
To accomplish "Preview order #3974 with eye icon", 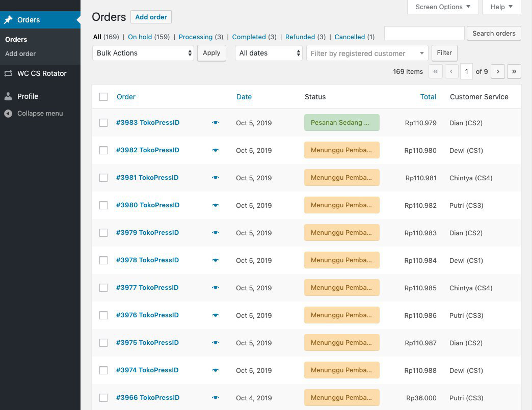I will (216, 370).
